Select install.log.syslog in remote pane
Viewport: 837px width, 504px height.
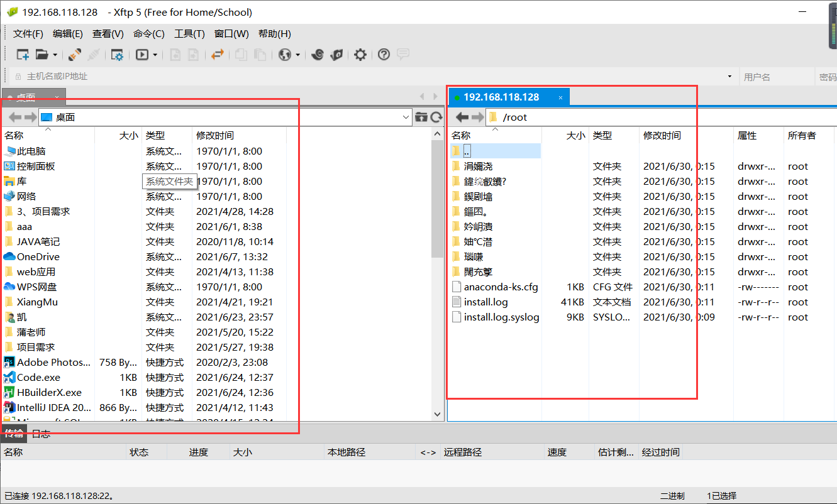tap(495, 317)
